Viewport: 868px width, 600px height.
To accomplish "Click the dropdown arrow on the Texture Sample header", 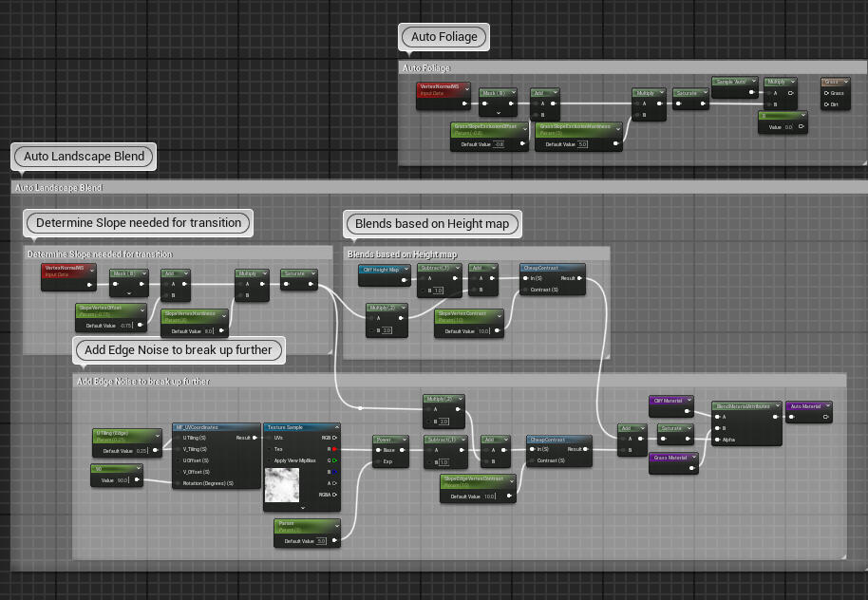I will (x=335, y=427).
